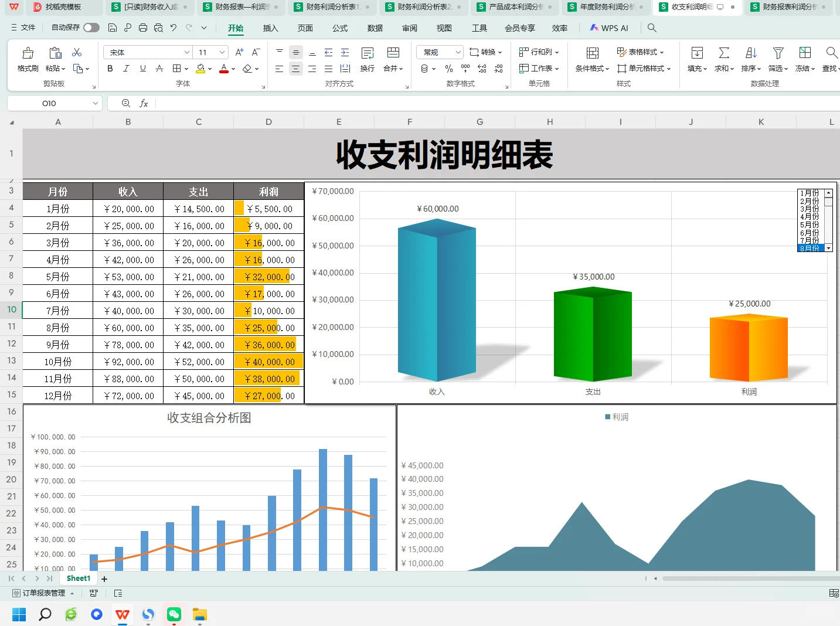Click the Sort (排序) icon
Image resolution: width=840 pixels, height=626 pixels.
point(751,53)
